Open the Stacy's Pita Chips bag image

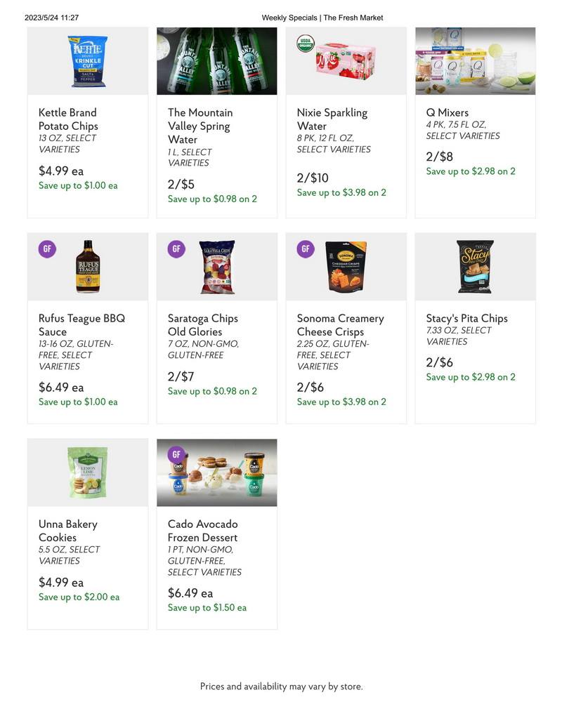pos(475,267)
